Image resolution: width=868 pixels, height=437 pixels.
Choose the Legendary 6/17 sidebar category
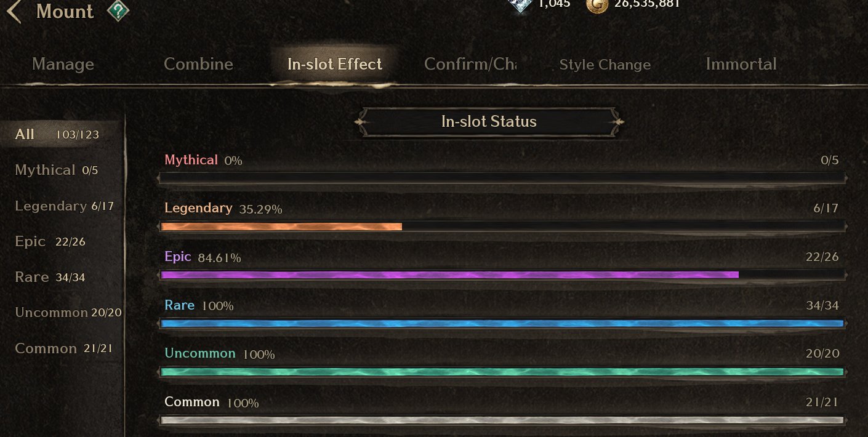(x=64, y=206)
